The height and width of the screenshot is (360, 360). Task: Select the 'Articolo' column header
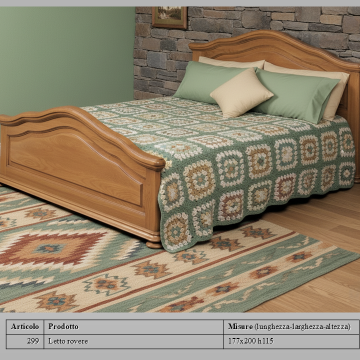25,327
